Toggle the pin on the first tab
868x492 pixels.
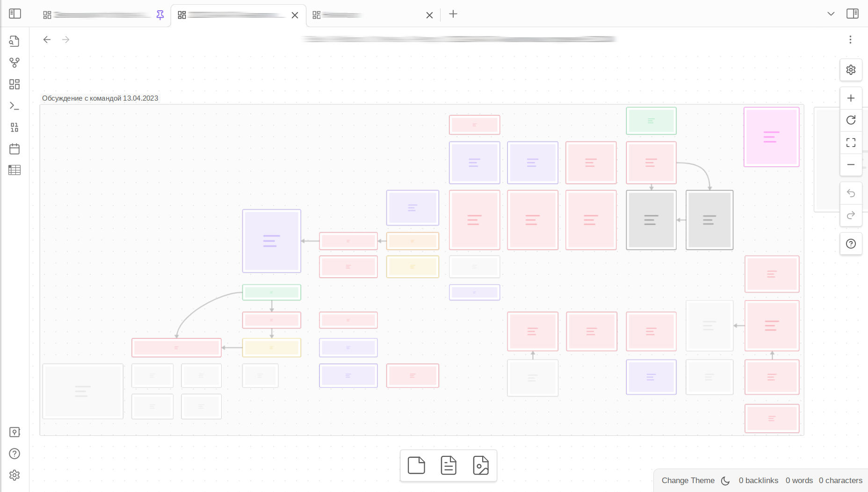[x=160, y=15]
